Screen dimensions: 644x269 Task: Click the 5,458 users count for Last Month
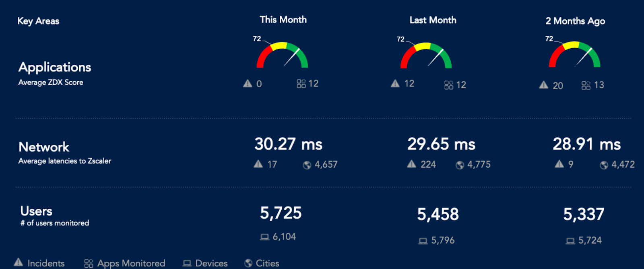coord(438,214)
